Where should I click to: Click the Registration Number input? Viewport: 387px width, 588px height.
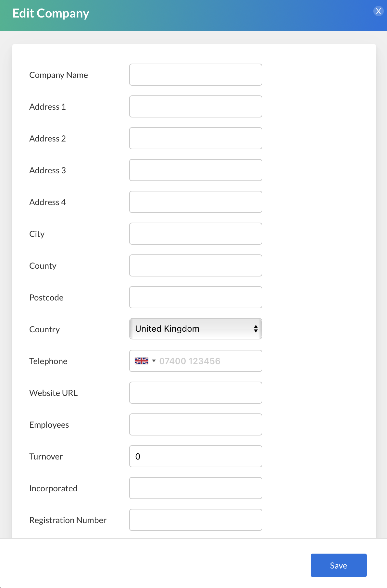coord(195,520)
